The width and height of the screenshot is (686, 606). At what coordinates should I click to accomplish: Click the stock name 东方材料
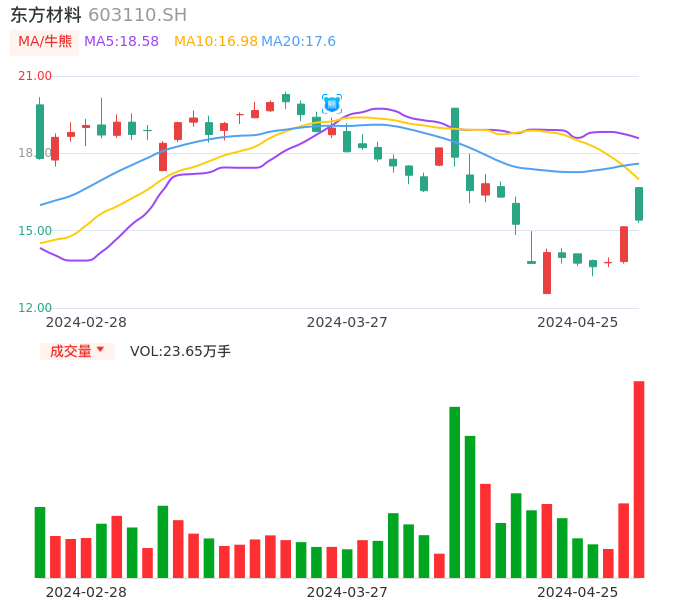tap(46, 15)
